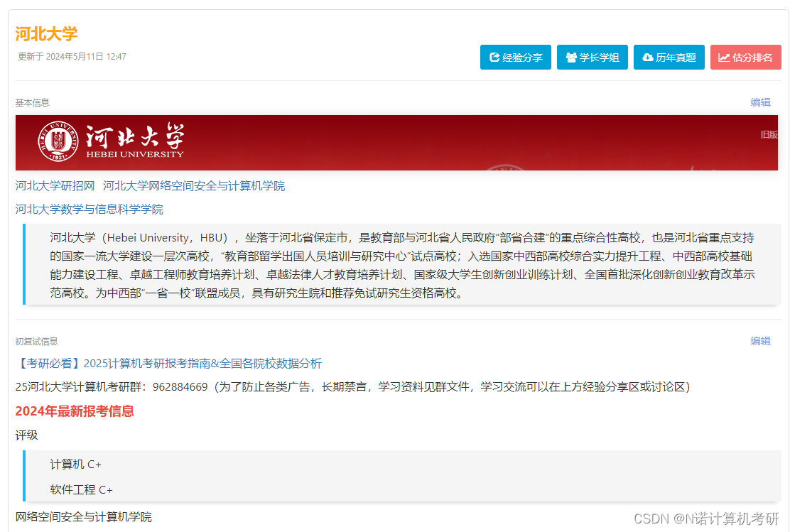The image size is (790, 532).
Task: Click the 旧版 label on banner
Action: coord(769,134)
